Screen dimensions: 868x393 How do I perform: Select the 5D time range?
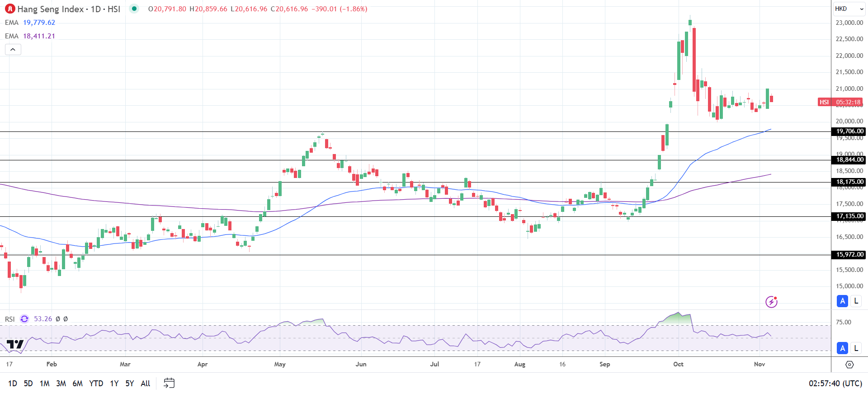28,384
